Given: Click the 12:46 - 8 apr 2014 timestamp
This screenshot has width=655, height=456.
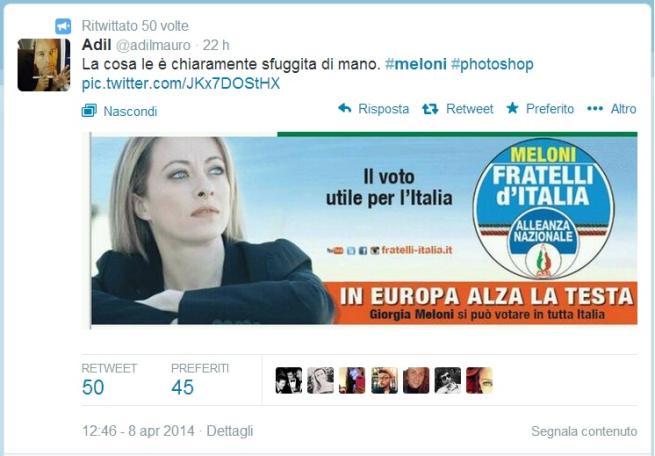Looking at the screenshot, I should coord(138,431).
